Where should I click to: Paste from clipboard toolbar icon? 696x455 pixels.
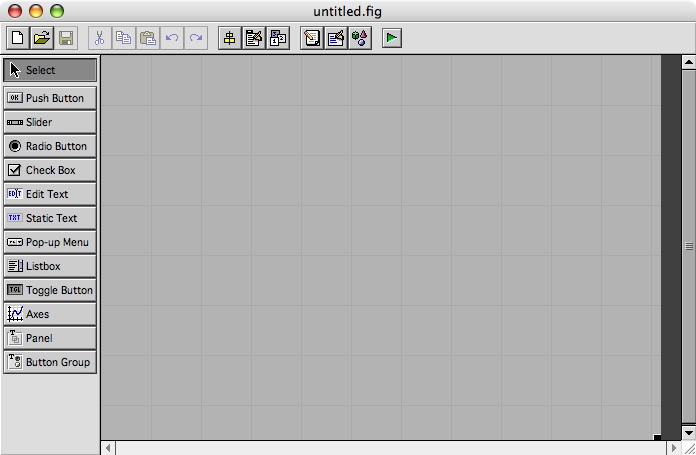click(x=148, y=38)
